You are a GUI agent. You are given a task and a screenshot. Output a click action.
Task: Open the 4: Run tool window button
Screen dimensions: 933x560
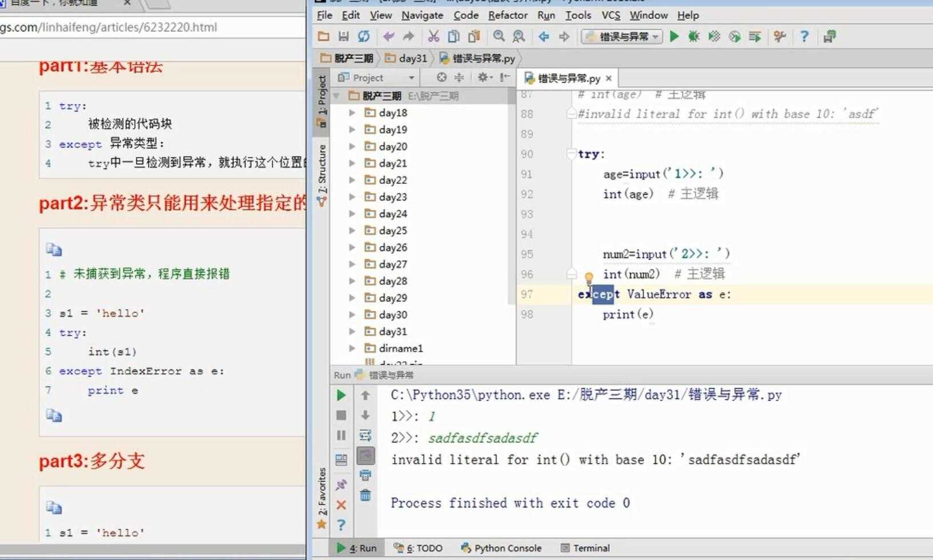357,548
